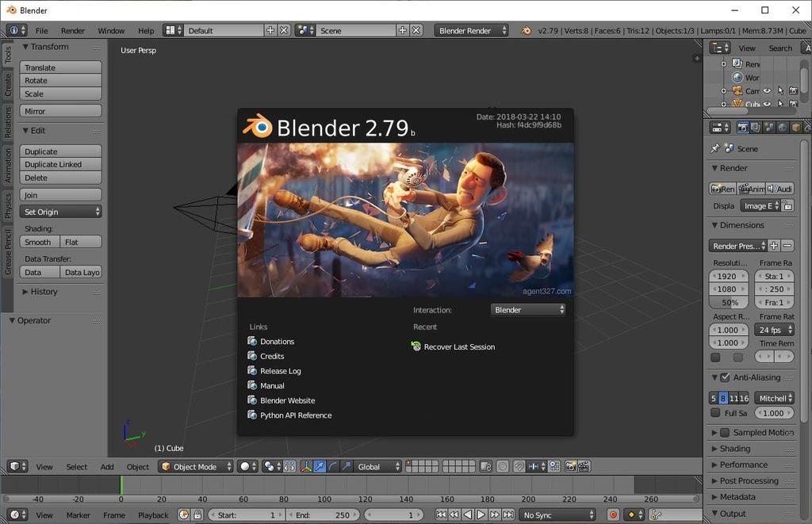
Task: Open the Blender Render engine dropdown
Action: (x=471, y=31)
